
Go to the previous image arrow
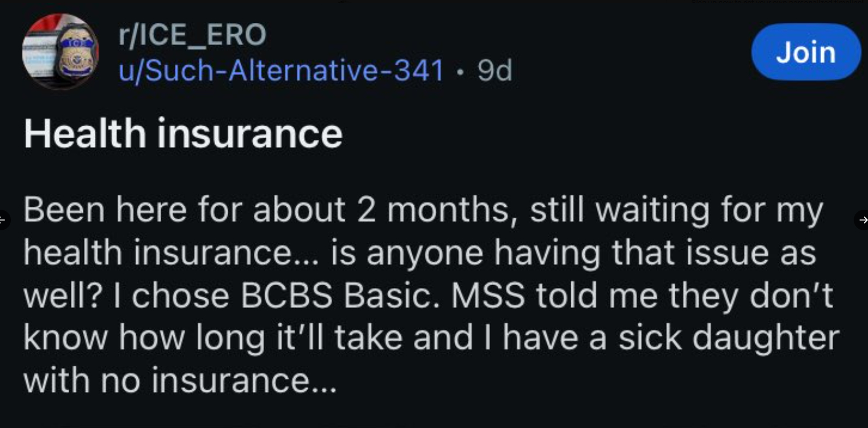pos(3,219)
